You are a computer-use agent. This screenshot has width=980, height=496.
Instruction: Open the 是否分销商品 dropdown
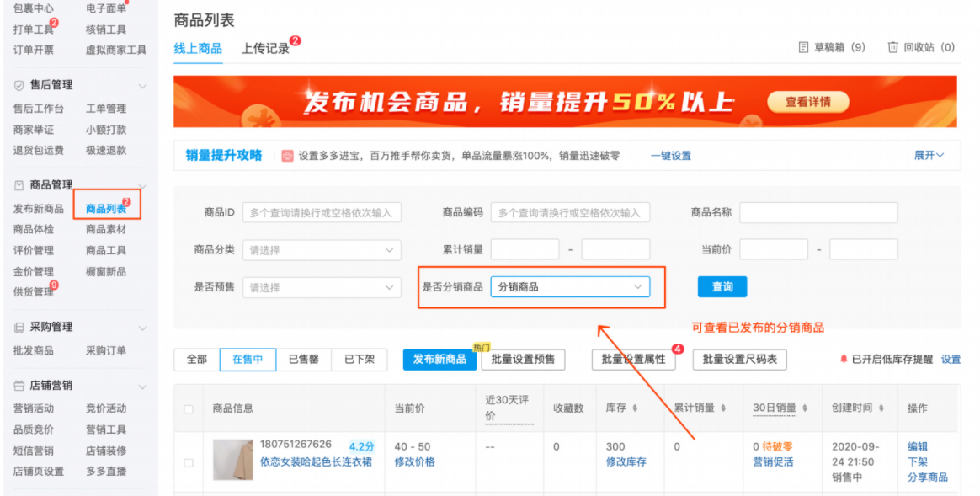pyautogui.click(x=571, y=286)
